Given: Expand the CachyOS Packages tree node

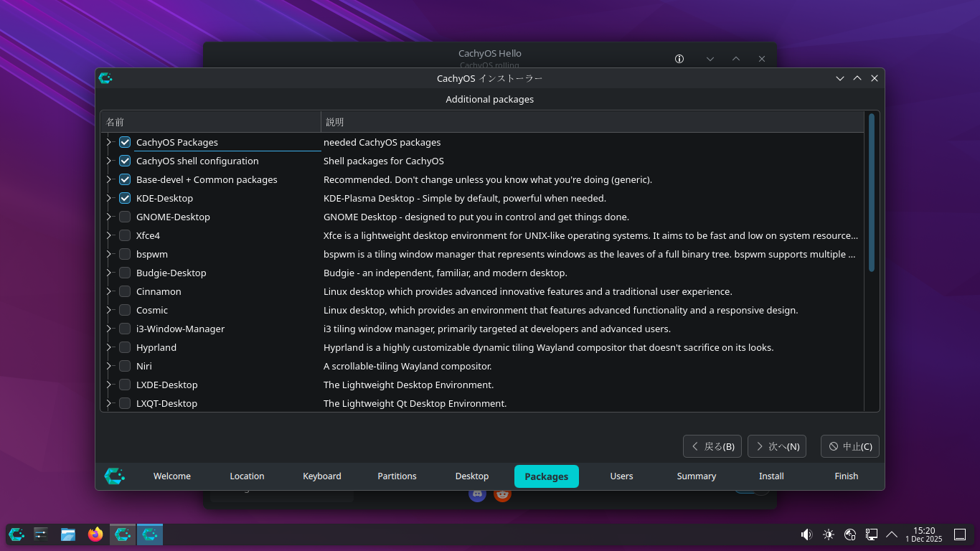Looking at the screenshot, I should click(x=109, y=142).
